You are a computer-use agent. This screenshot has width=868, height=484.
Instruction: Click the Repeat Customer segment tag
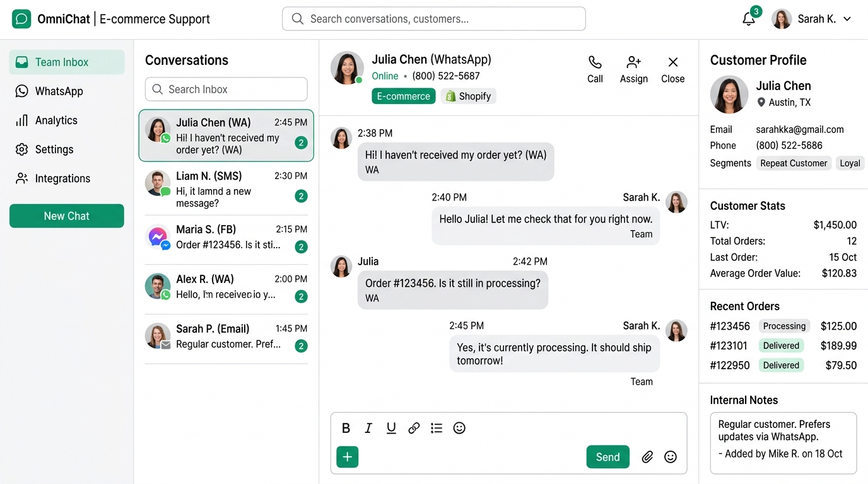click(x=794, y=163)
